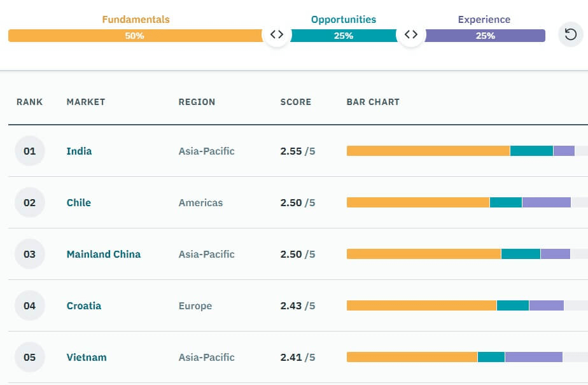Click Chile's teal Opportunities bar segment

click(x=506, y=202)
